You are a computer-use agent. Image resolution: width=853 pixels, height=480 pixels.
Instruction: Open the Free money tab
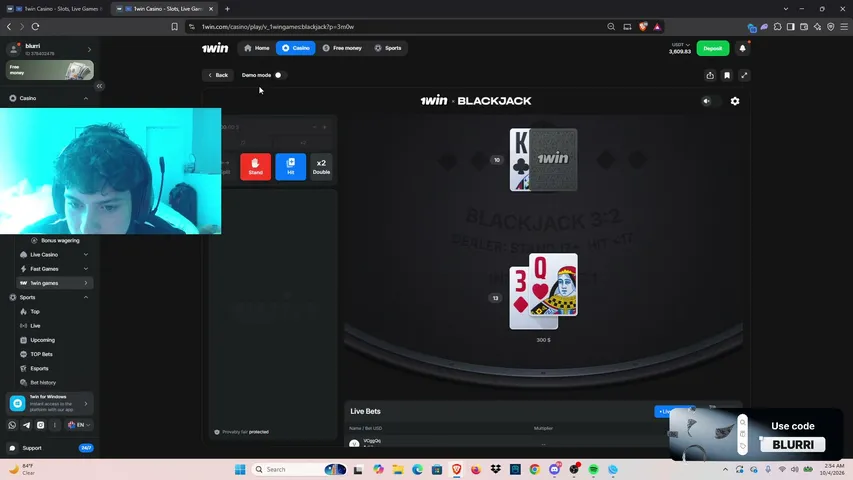click(x=342, y=48)
